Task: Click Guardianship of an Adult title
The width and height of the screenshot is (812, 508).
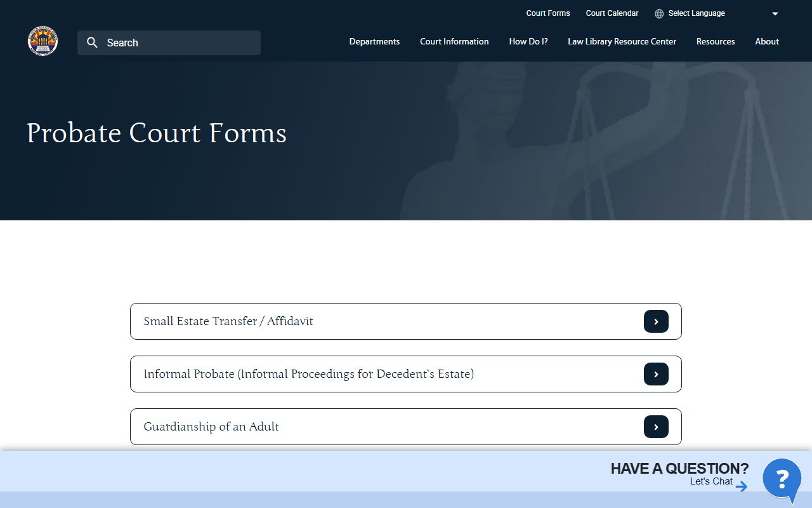Action: (x=211, y=427)
